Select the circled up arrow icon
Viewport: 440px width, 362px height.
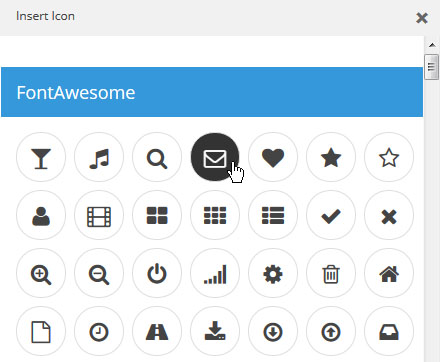pyautogui.click(x=331, y=331)
